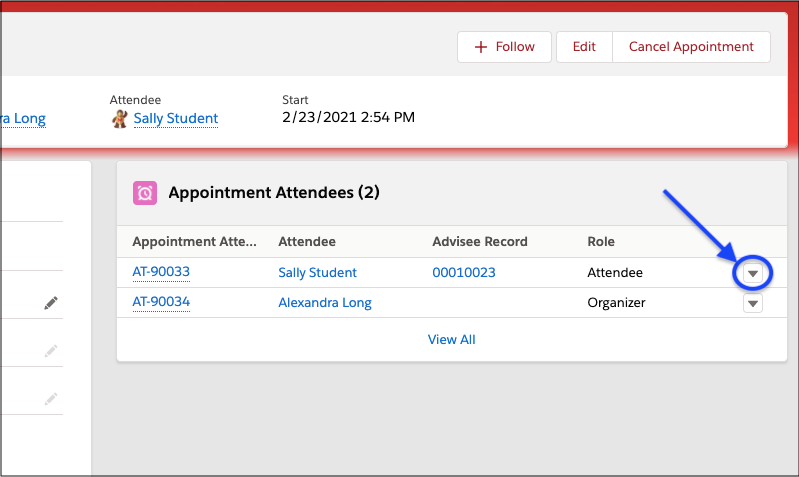Open Appointment Attendees (2) related list title

pos(273,193)
